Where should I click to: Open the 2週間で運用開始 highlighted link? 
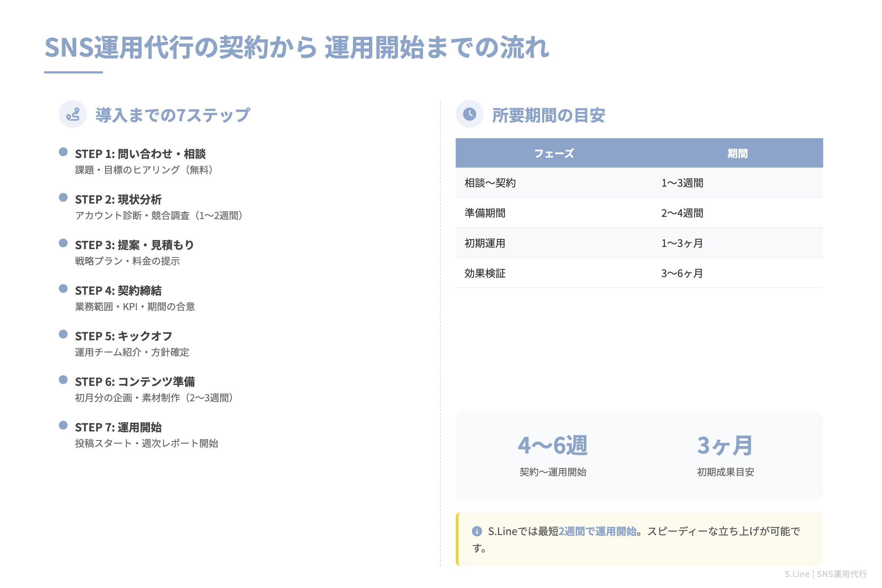point(598,531)
